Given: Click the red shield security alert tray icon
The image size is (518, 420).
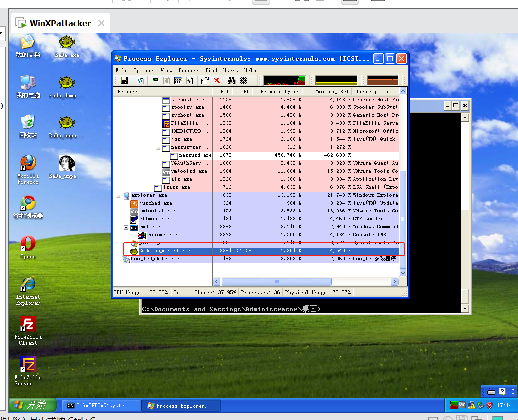Looking at the screenshot, I should click(x=489, y=405).
